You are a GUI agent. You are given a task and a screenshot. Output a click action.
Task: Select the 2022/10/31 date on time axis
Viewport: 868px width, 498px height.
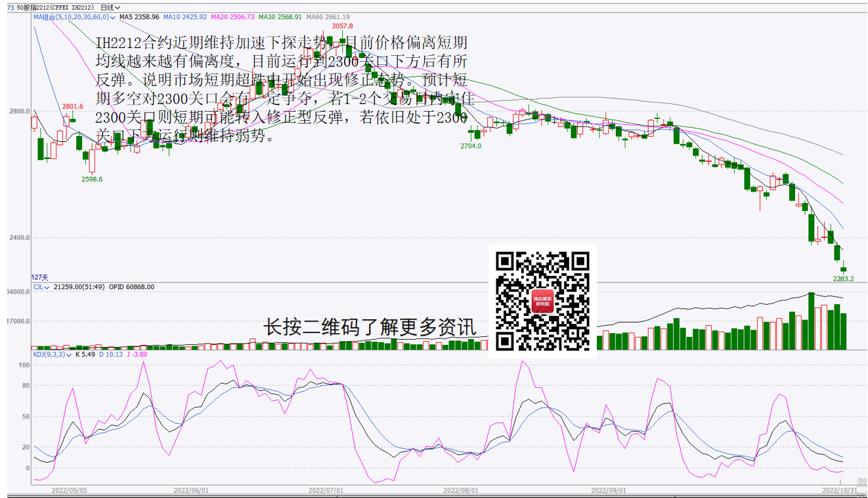840,490
